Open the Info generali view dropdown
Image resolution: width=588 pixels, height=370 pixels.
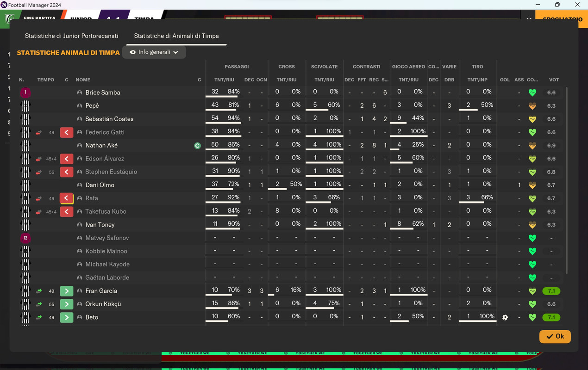[x=154, y=52]
